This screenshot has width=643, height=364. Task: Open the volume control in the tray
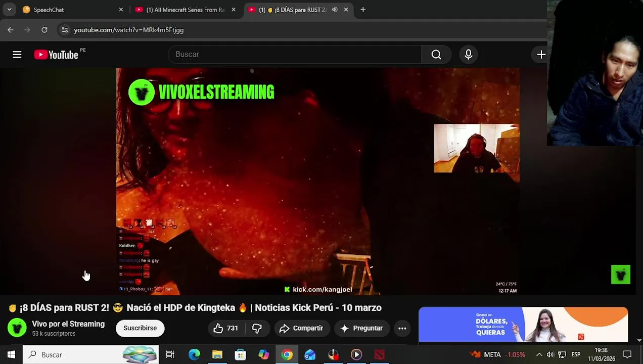(x=550, y=354)
